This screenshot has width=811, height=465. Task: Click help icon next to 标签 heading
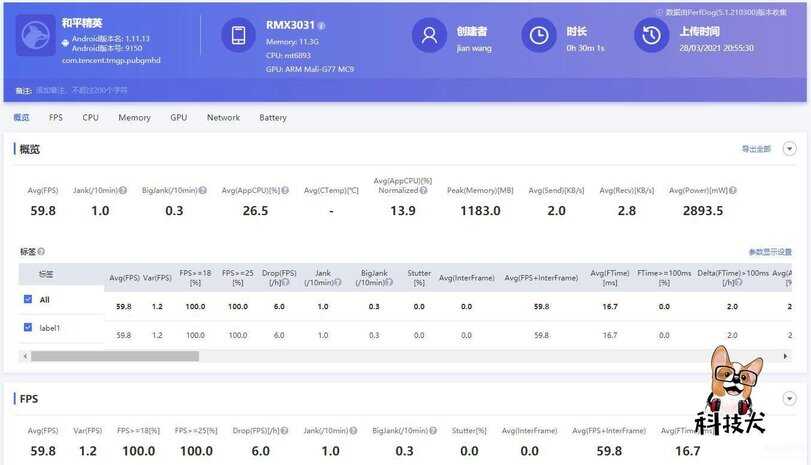(x=41, y=251)
